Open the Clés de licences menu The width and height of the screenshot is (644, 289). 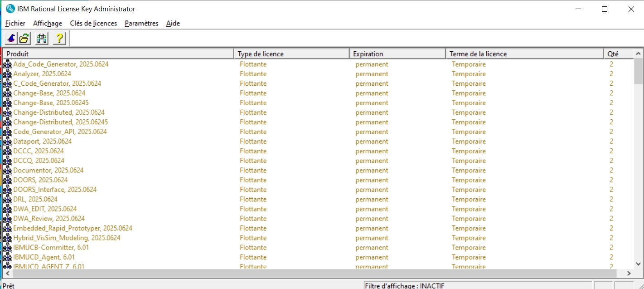tap(93, 23)
